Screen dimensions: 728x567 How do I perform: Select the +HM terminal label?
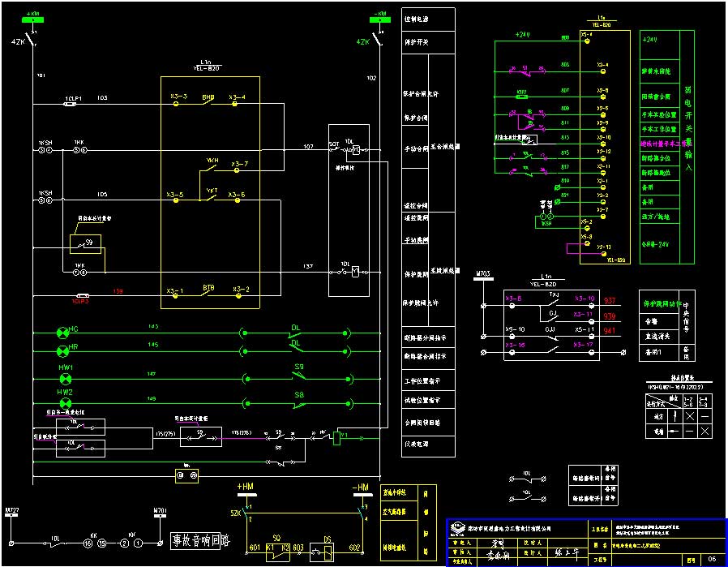pyautogui.click(x=245, y=486)
